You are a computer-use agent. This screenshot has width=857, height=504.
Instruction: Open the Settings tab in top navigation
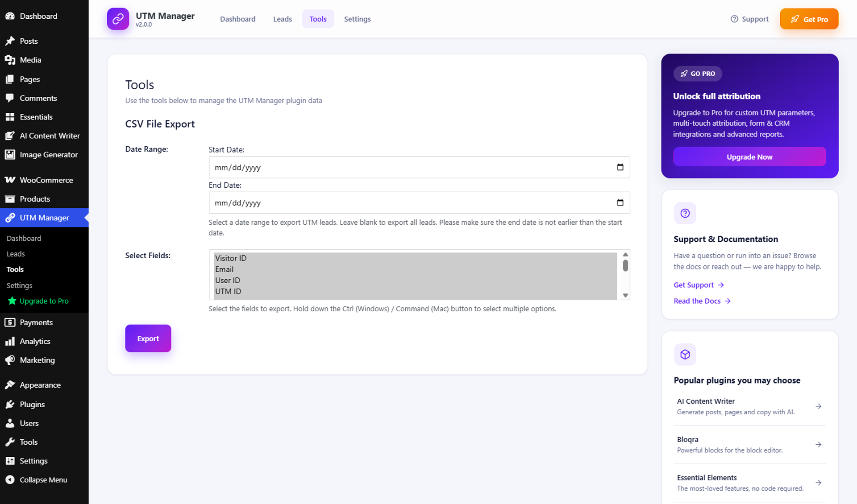pos(358,19)
